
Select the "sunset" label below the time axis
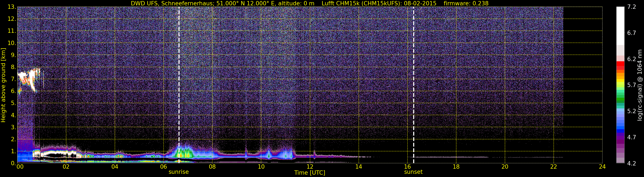click(x=413, y=172)
